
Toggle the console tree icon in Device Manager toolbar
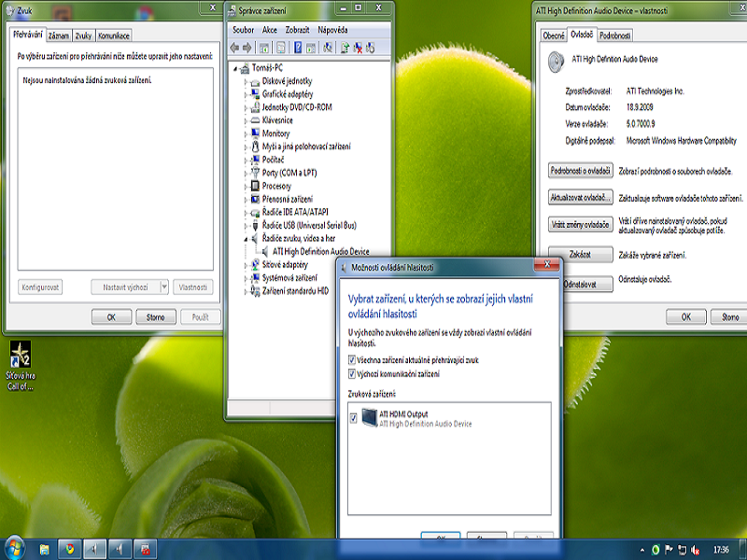tap(264, 48)
